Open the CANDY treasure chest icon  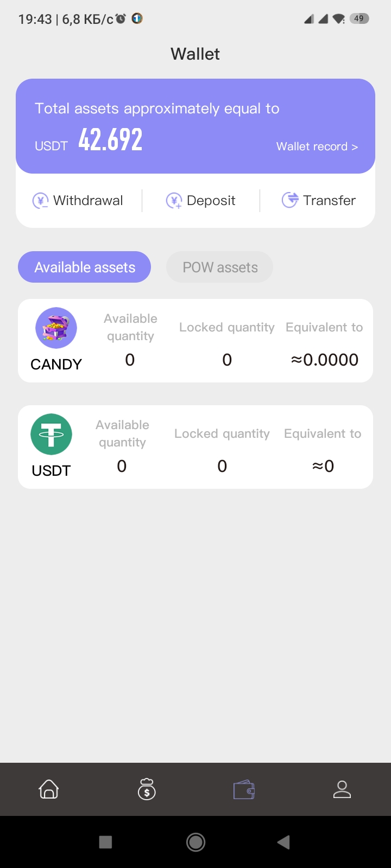click(56, 328)
